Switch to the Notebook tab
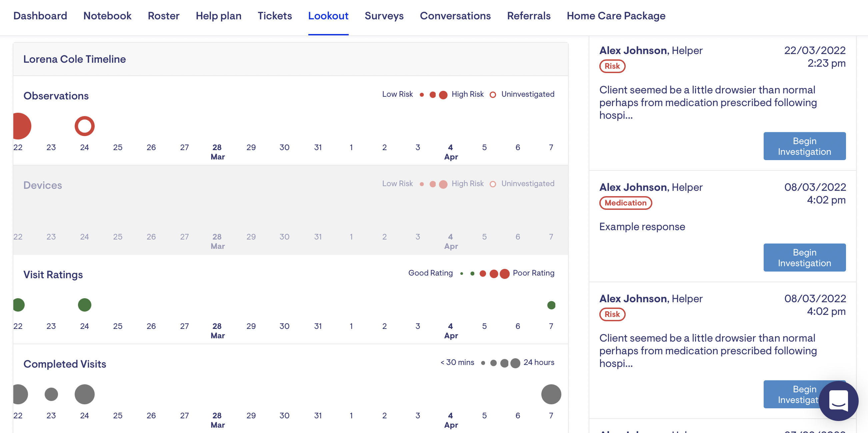The width and height of the screenshot is (868, 433). [107, 16]
